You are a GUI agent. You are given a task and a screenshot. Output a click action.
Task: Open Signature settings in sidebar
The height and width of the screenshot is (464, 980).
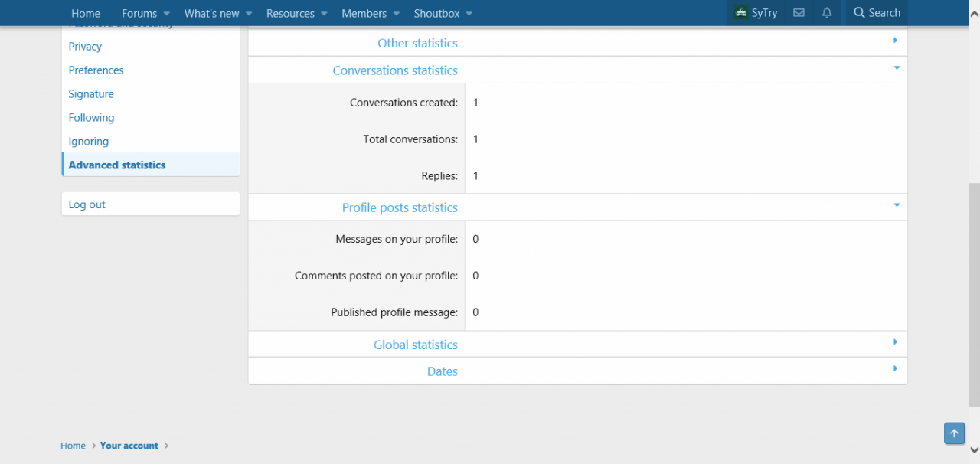coord(91,94)
